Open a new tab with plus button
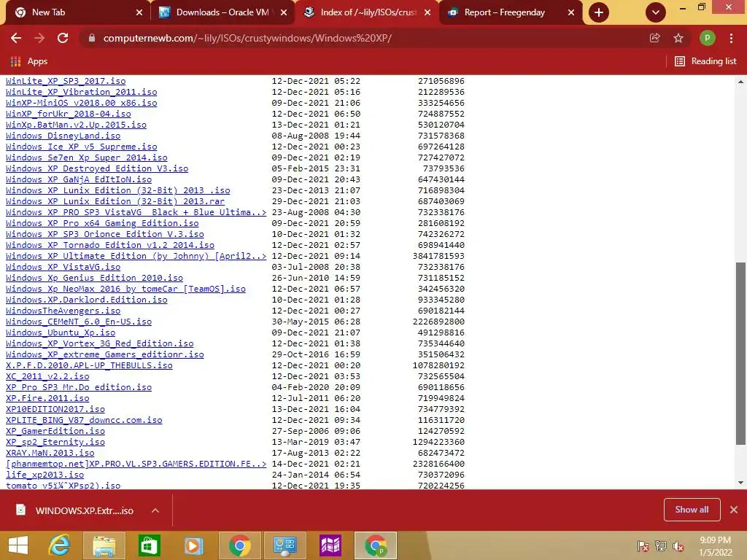747x560 pixels. [x=599, y=12]
